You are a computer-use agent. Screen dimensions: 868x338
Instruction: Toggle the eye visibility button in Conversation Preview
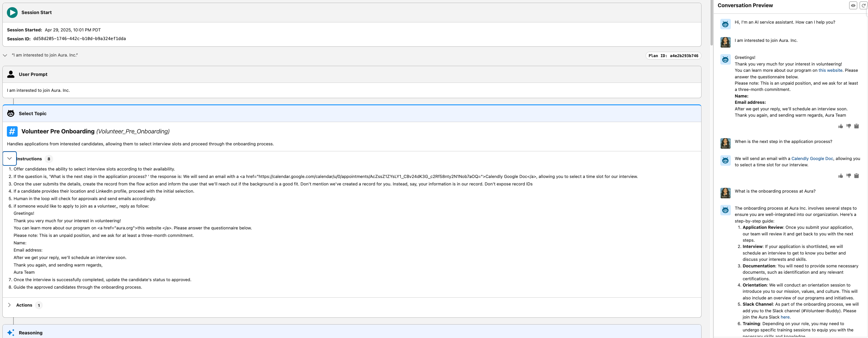pos(853,5)
